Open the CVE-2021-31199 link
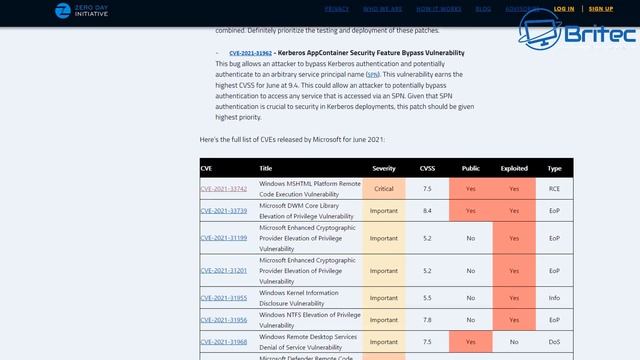 pyautogui.click(x=224, y=238)
